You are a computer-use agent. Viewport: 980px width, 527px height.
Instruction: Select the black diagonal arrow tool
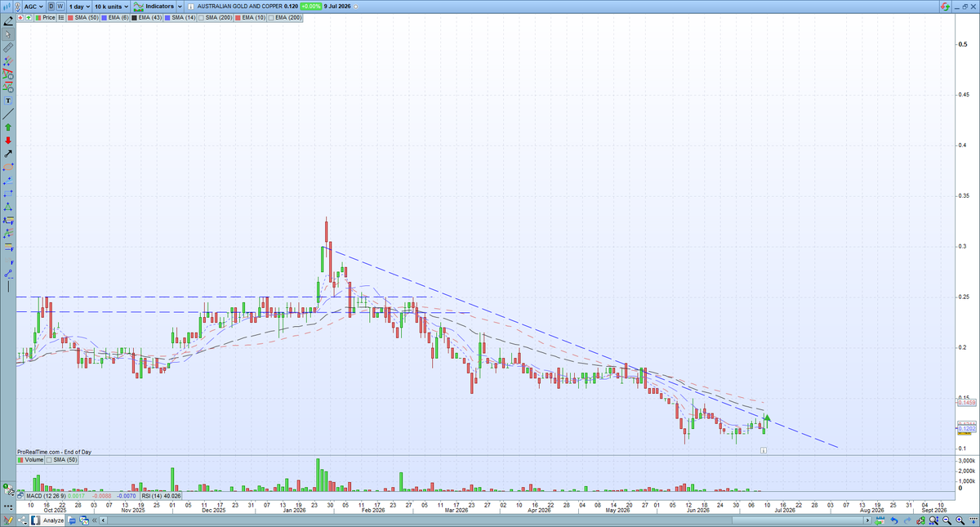8,153
